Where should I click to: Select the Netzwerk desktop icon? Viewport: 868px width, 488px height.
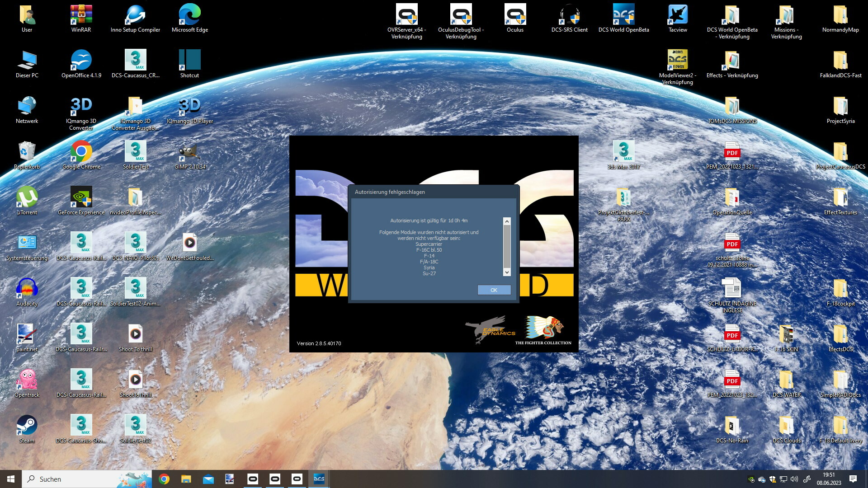[x=27, y=110]
